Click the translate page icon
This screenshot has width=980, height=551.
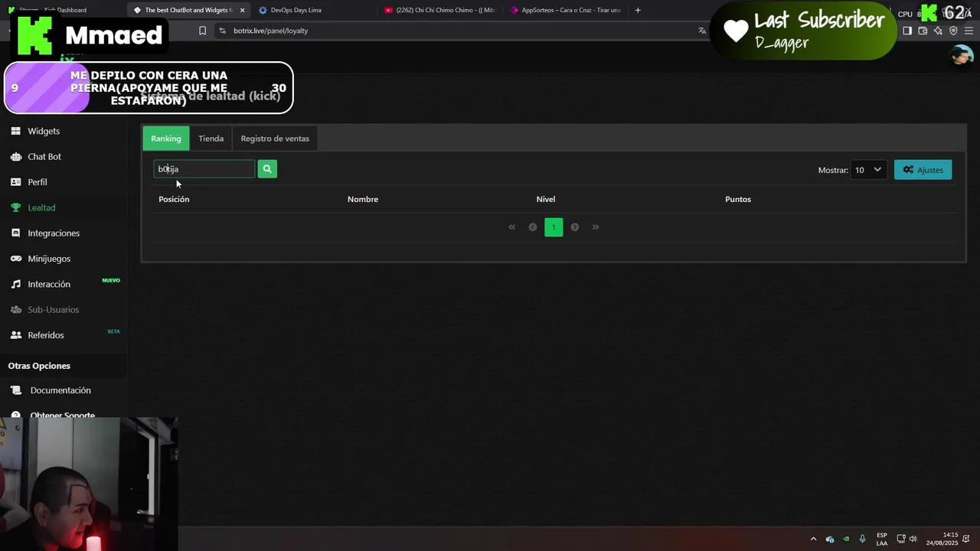click(702, 31)
